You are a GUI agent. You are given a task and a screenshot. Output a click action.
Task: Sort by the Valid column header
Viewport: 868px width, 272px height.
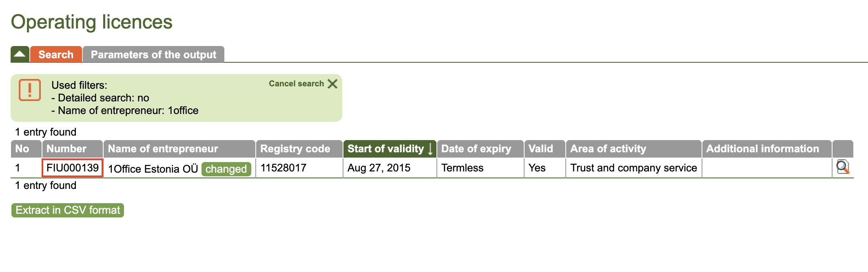point(540,149)
